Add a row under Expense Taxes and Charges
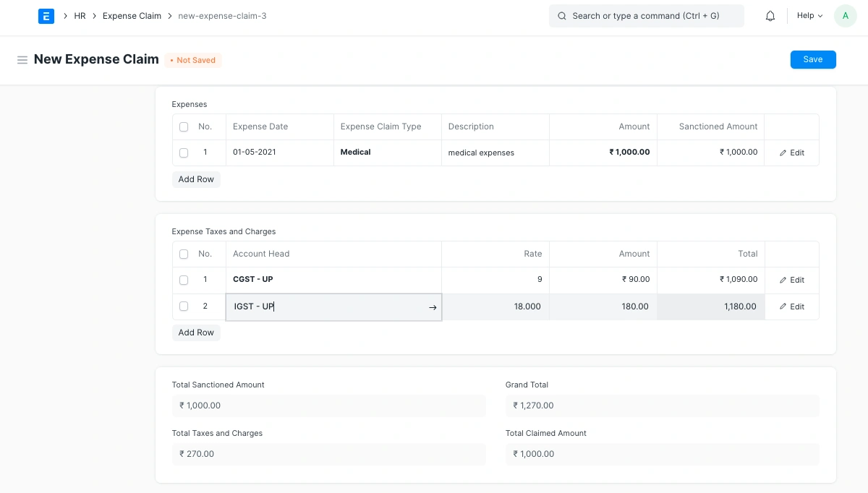This screenshot has height=493, width=868. point(195,332)
